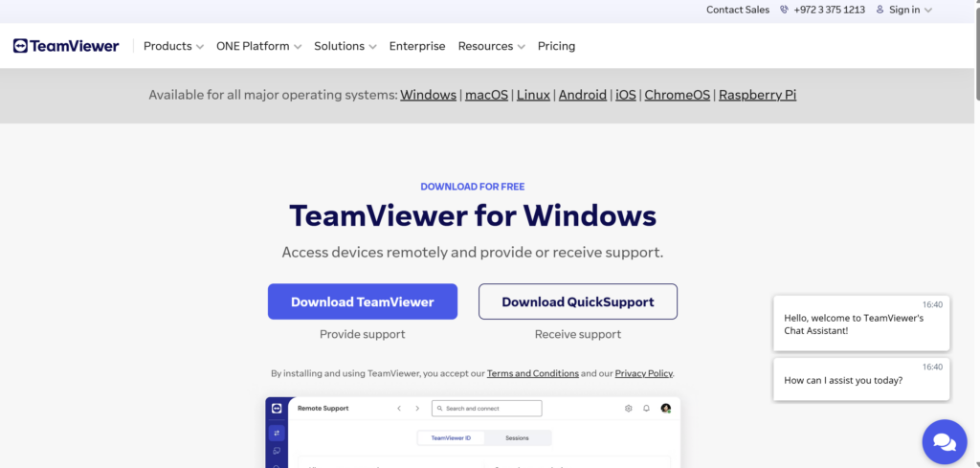Click the Download TeamViewer button
Viewport: 980px width, 468px height.
tap(363, 301)
